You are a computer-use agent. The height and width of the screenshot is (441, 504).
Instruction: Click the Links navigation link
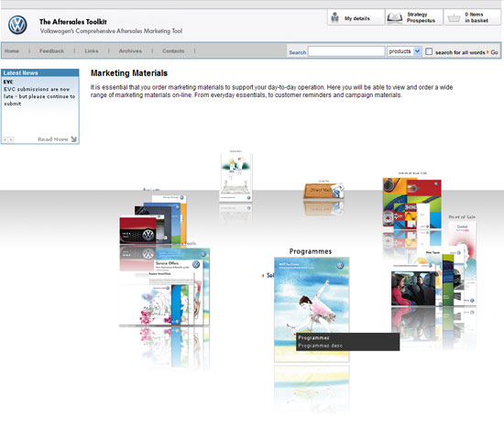click(x=92, y=50)
